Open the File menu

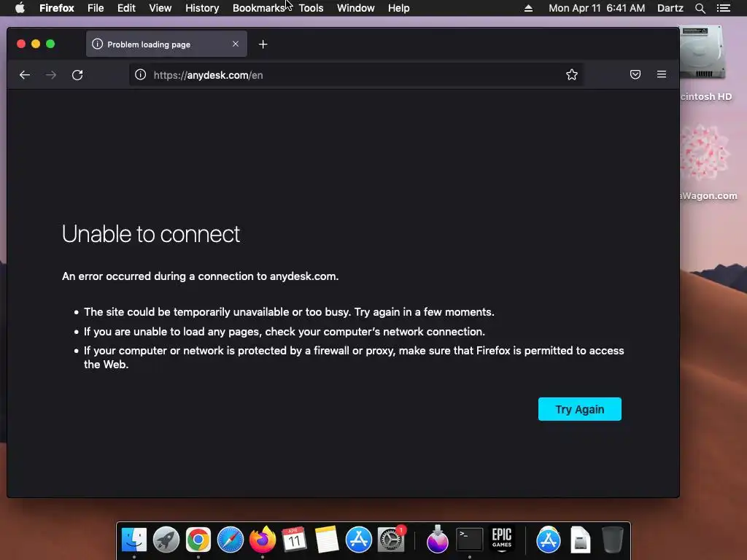tap(96, 8)
